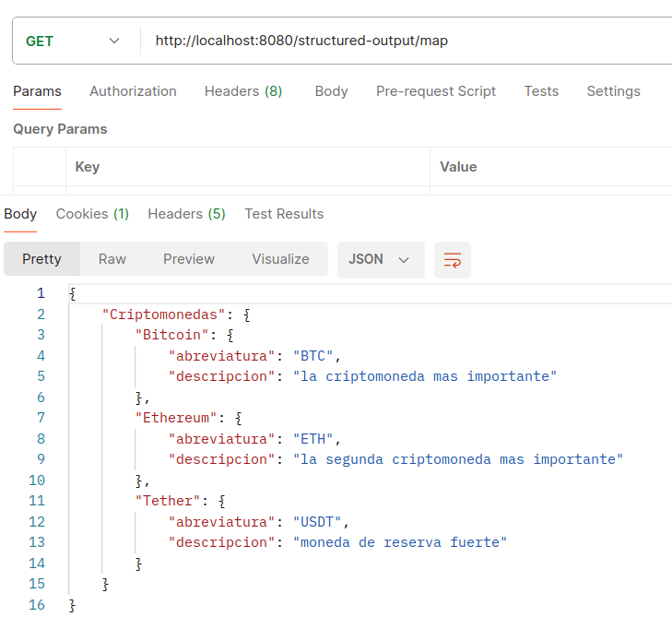672x629 pixels.
Task: Show response Headers (5) tab
Action: [x=186, y=214]
